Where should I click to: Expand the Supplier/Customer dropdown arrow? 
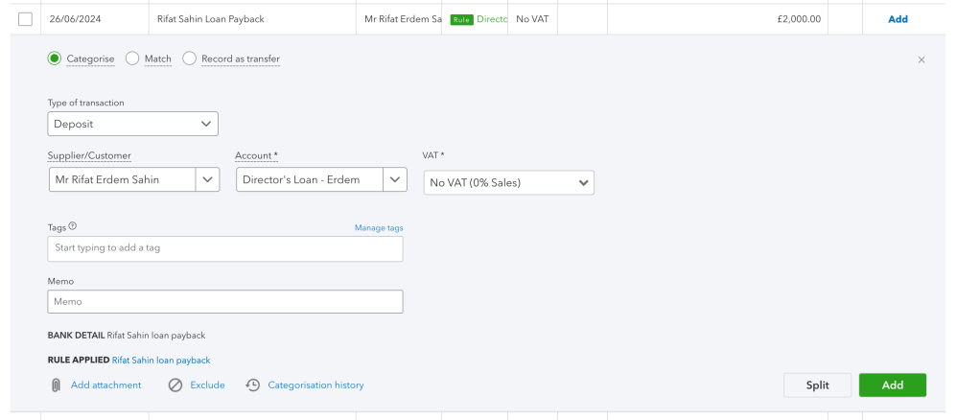coord(207,179)
